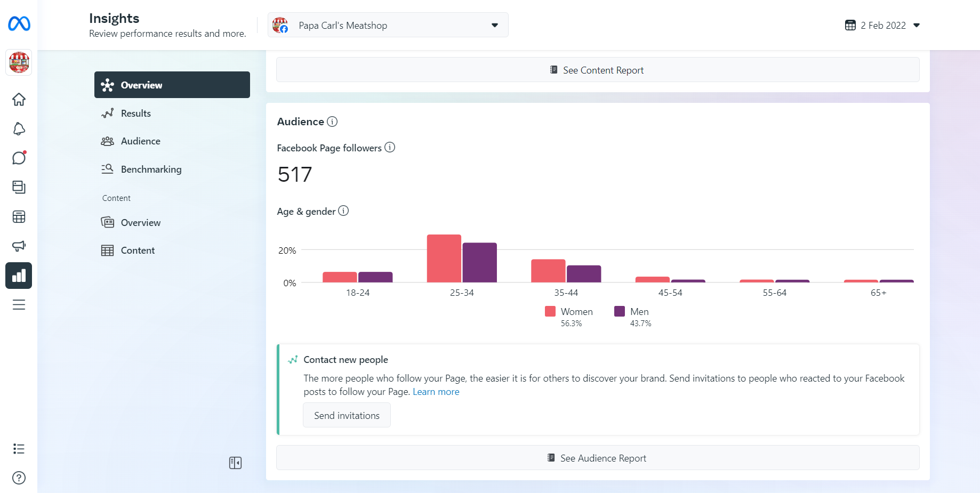This screenshot has height=493, width=980.
Task: Click Send invitations button
Action: [x=347, y=415]
